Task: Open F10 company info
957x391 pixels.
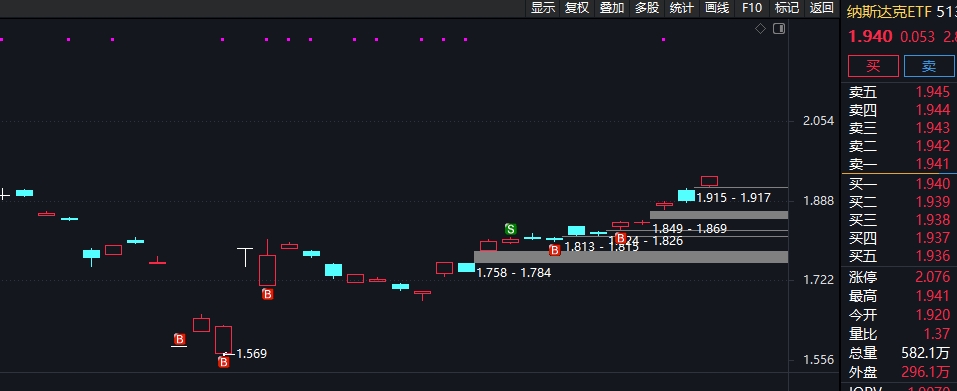Action: pyautogui.click(x=752, y=8)
